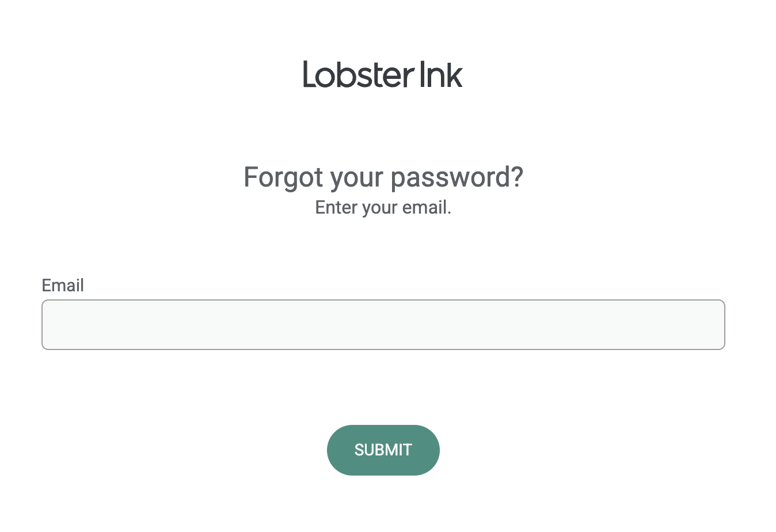The height and width of the screenshot is (532, 776).
Task: Click the Lobster Ink brand wordmark at top
Action: (383, 74)
